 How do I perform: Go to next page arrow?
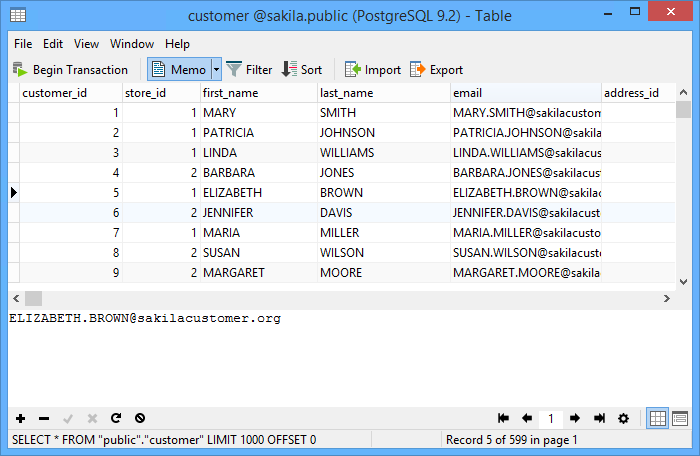[575, 418]
